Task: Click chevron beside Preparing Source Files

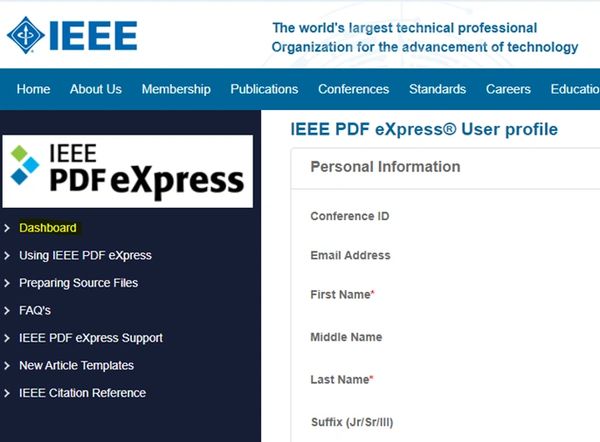Action: [7, 283]
